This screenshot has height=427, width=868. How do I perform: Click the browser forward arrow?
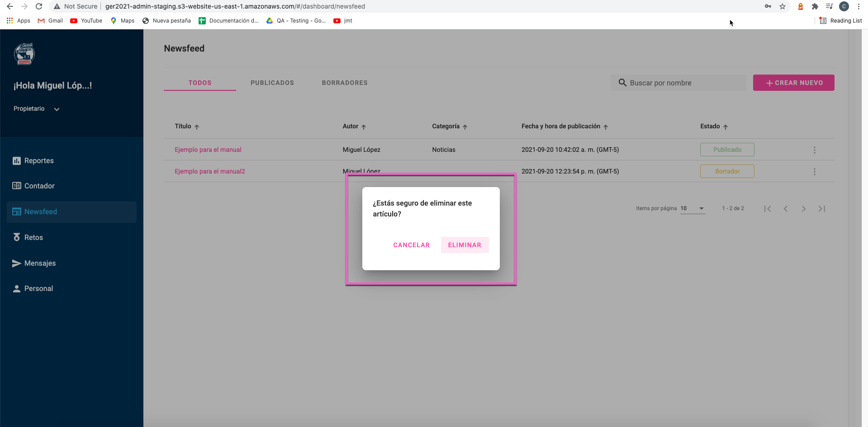[24, 6]
